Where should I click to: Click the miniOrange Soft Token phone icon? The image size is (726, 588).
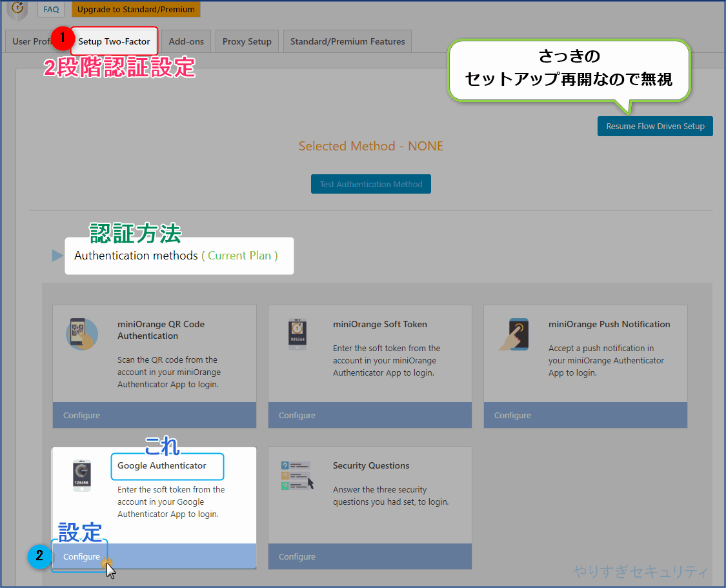click(x=297, y=334)
